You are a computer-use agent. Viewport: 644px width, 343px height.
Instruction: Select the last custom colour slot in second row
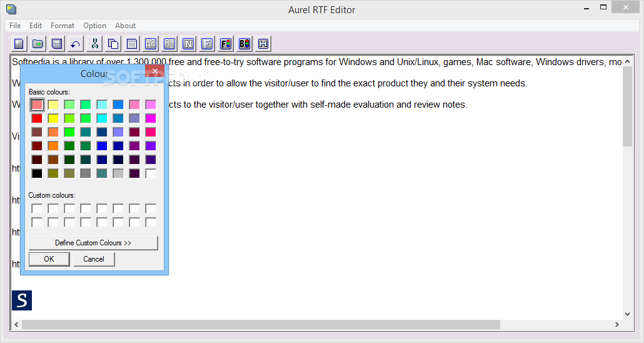(151, 222)
